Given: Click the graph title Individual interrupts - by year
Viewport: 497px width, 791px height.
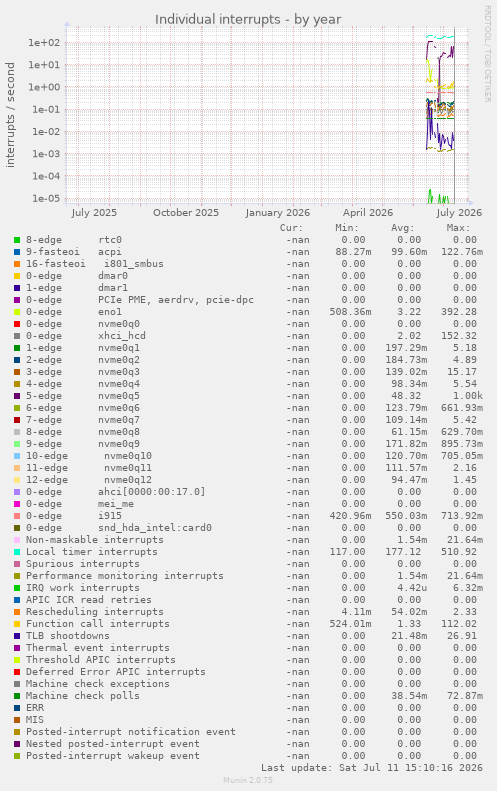Looking at the screenshot, I should point(248,20).
